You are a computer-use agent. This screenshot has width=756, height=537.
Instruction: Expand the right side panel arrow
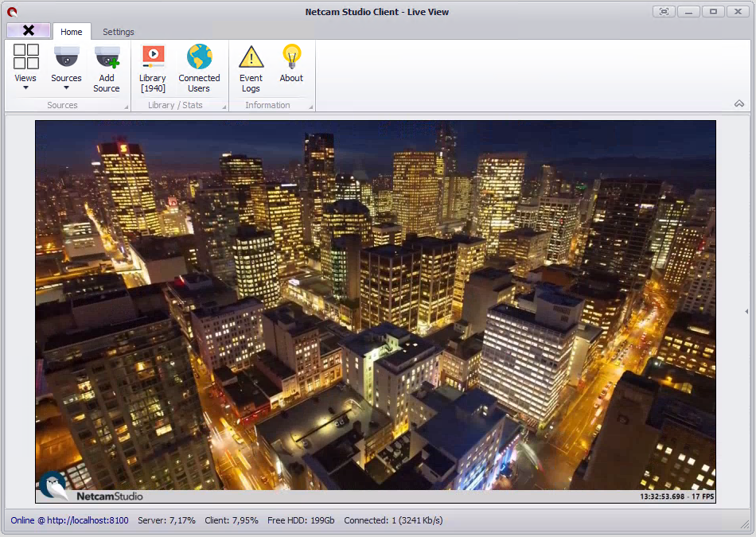(x=746, y=311)
